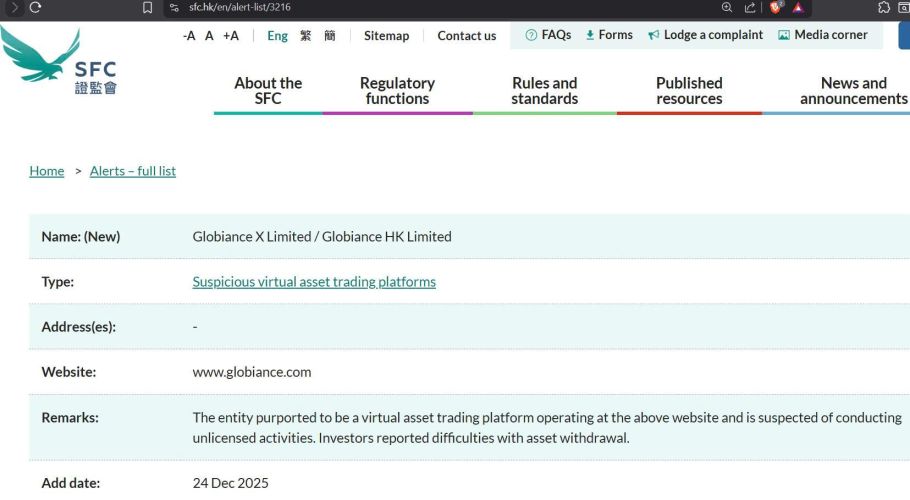Switch language to Traditional Chinese (繁)

point(305,35)
